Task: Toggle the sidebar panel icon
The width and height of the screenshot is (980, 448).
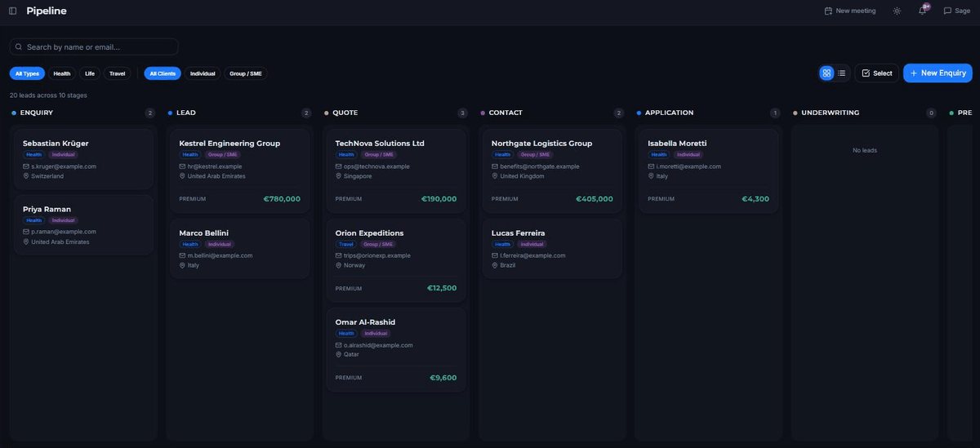Action: tap(12, 11)
